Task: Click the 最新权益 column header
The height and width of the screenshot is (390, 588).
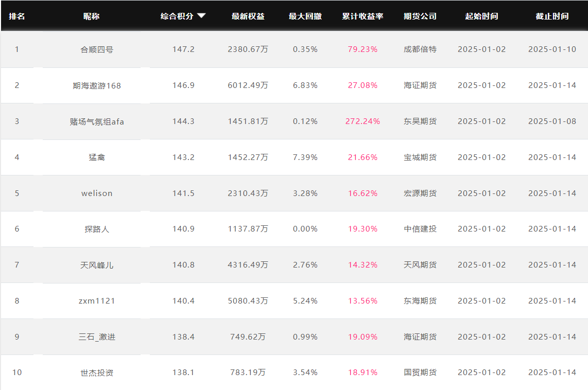Action: pos(248,16)
